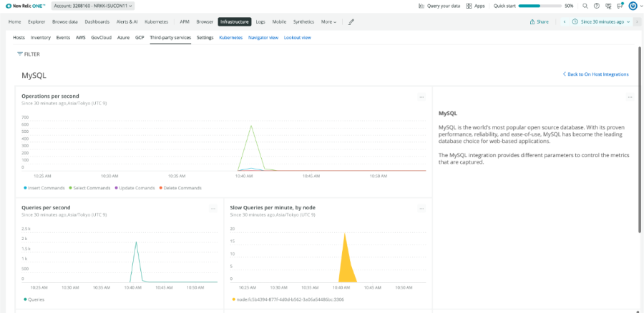
Task: Open Synthetics in navigation
Action: point(303,21)
